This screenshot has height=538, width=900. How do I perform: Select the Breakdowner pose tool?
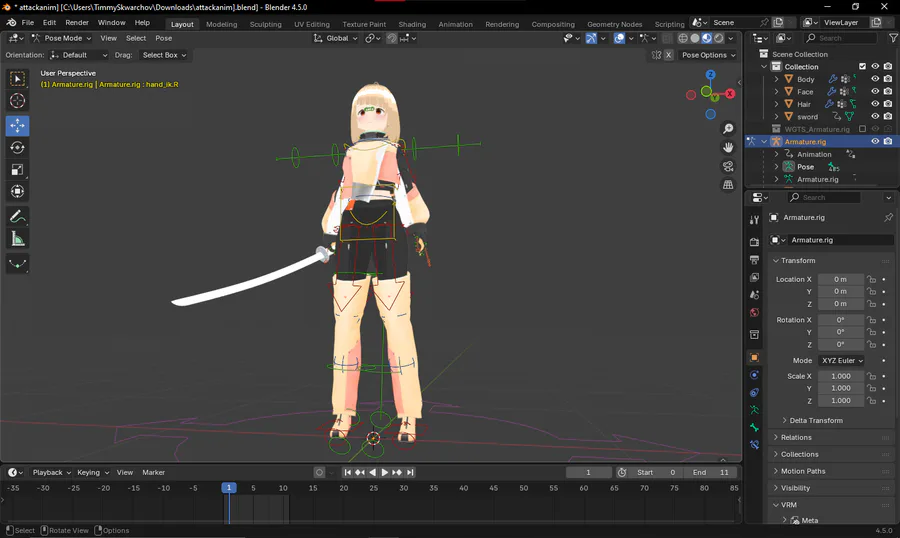click(x=17, y=264)
